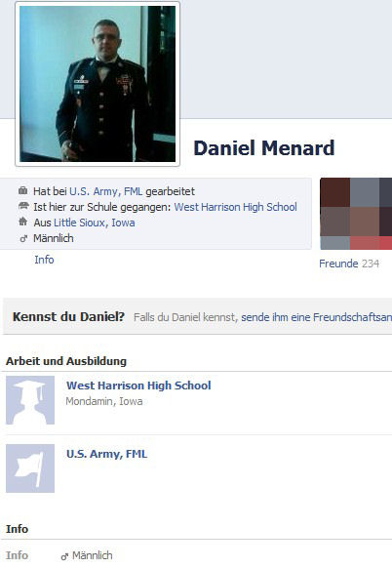Open the U.S. Army link in summary
The height and width of the screenshot is (568, 392).
[94, 191]
